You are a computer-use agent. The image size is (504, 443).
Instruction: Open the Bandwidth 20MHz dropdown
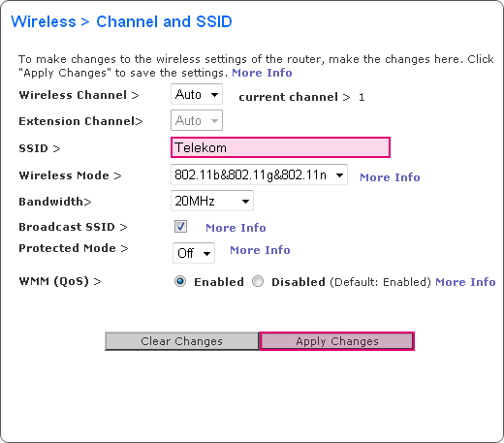[212, 201]
